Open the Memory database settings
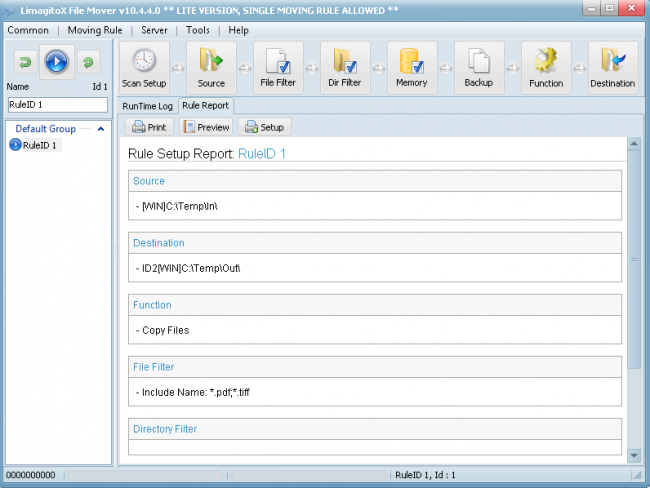 (412, 67)
